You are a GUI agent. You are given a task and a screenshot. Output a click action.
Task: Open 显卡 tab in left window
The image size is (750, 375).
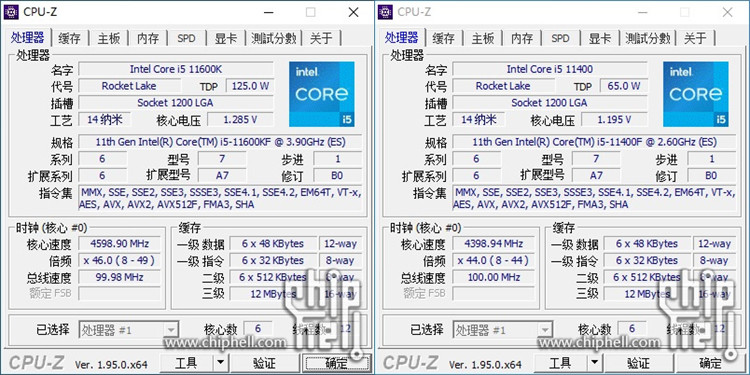[225, 38]
